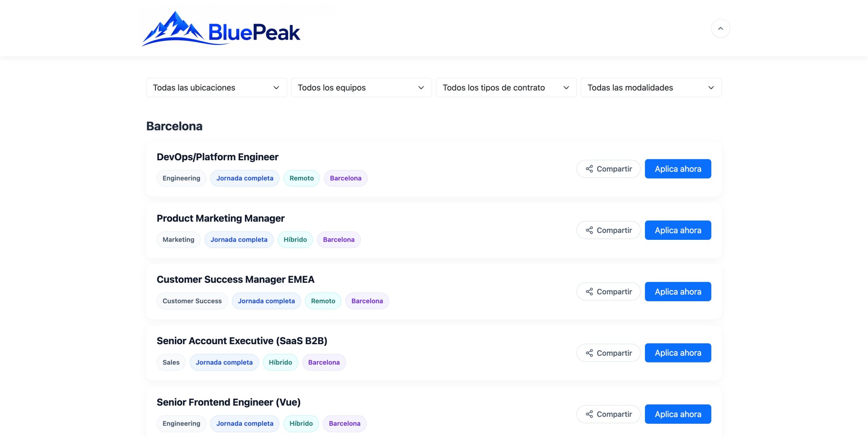Click the Jornada completa tag on Customer Success Manager
Screen dimensions: 868x437
click(x=266, y=301)
